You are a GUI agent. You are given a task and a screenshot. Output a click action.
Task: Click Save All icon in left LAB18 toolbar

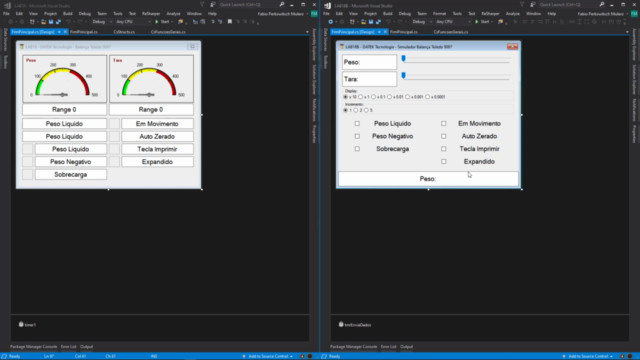(x=58, y=22)
